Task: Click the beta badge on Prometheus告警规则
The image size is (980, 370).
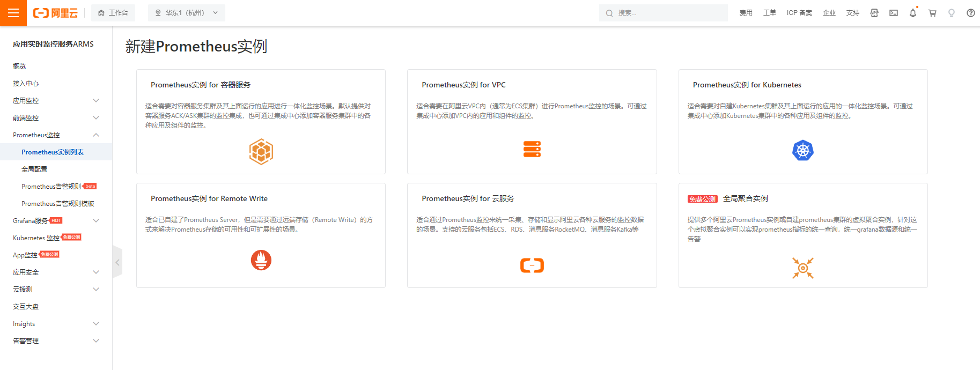Action: click(90, 186)
